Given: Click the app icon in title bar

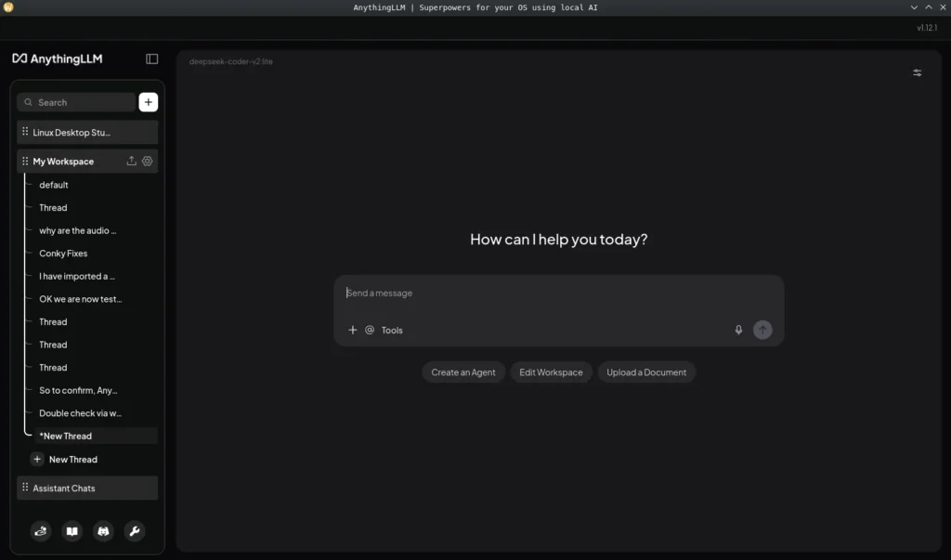Looking at the screenshot, I should point(7,7).
